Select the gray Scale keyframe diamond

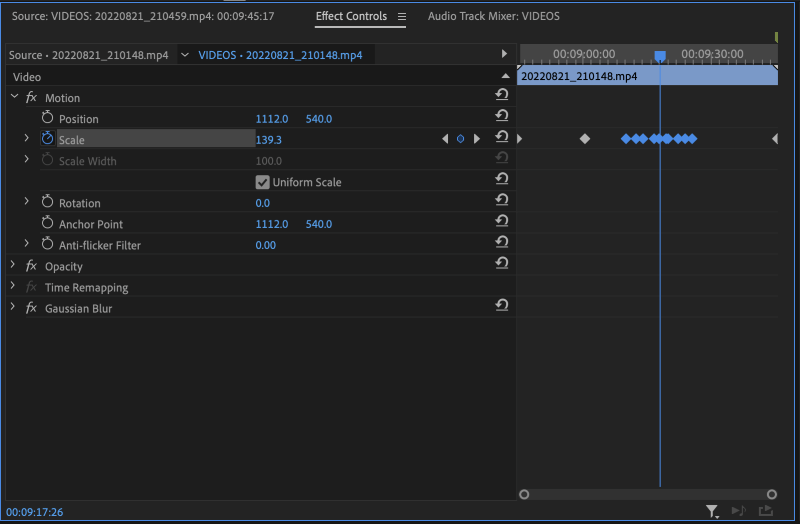click(x=585, y=139)
